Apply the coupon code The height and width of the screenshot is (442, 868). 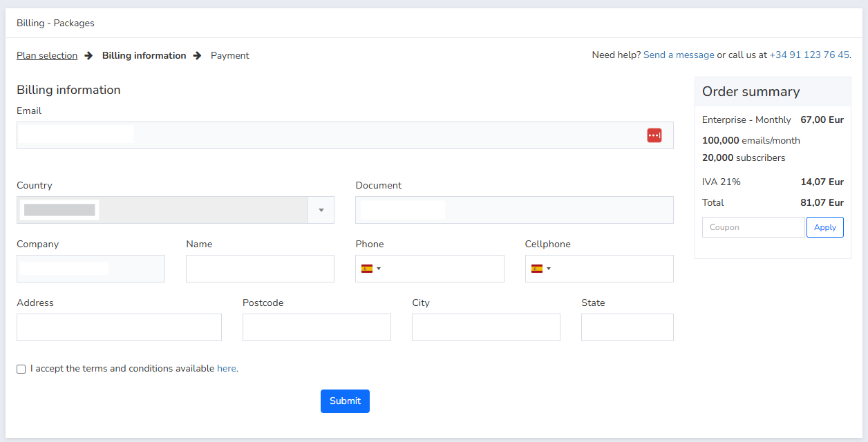[825, 227]
